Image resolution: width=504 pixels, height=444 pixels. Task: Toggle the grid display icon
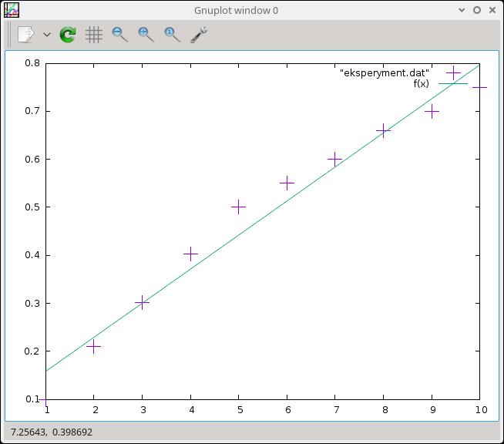click(x=94, y=35)
